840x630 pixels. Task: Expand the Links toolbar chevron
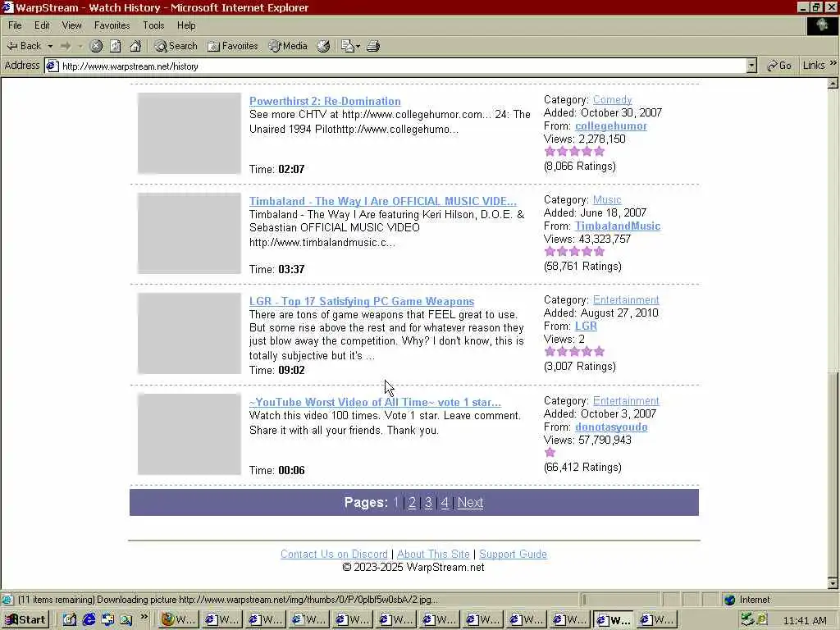tap(833, 63)
